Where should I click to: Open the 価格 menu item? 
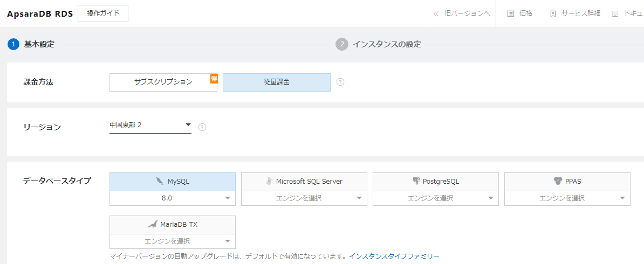pos(520,13)
